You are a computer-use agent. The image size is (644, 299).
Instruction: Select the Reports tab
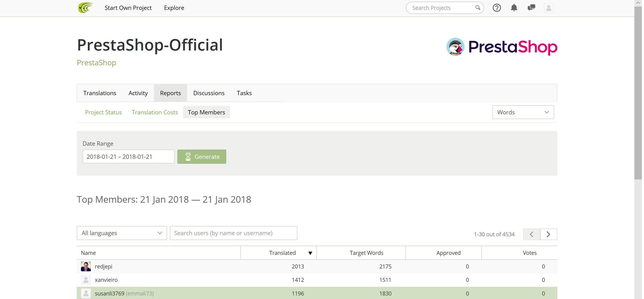[170, 93]
